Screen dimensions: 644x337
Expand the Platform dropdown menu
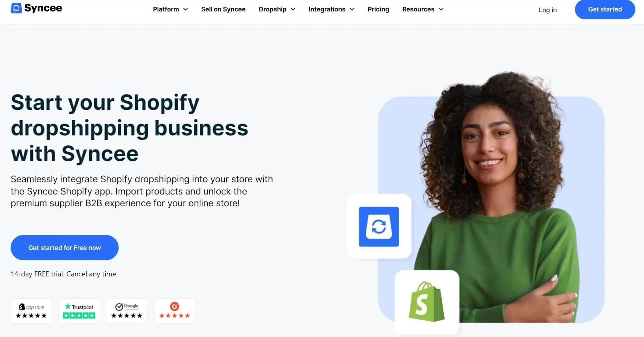pyautogui.click(x=170, y=9)
